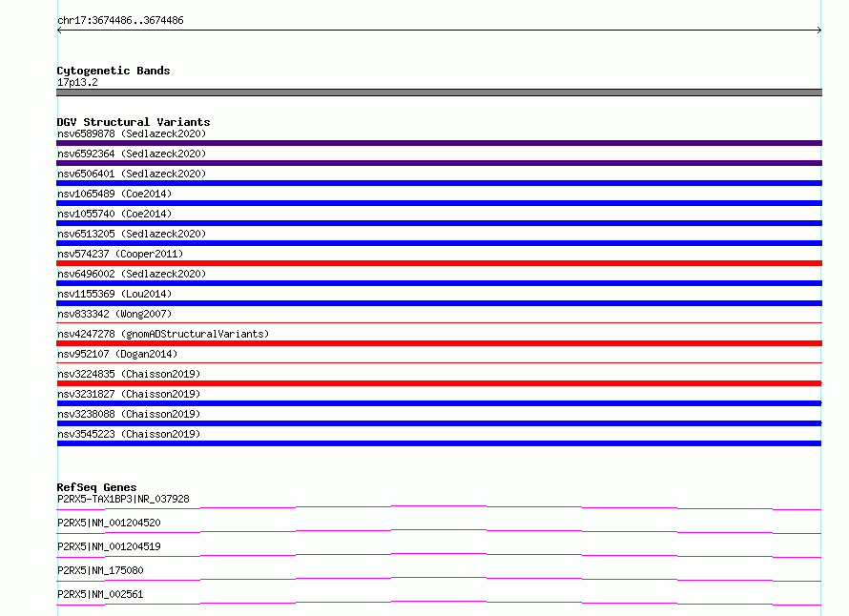This screenshot has height=616, width=849.
Task: Open variant nsv6506401 (Sedlazeck2020) label
Action: point(132,174)
